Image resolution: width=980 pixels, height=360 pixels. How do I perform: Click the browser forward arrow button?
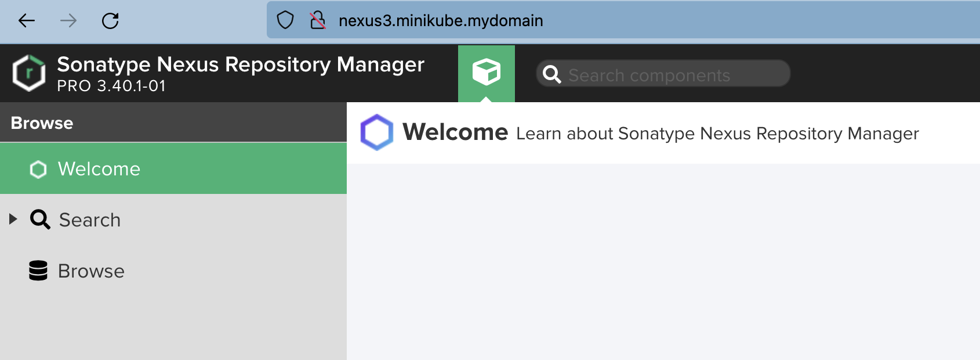tap(68, 21)
